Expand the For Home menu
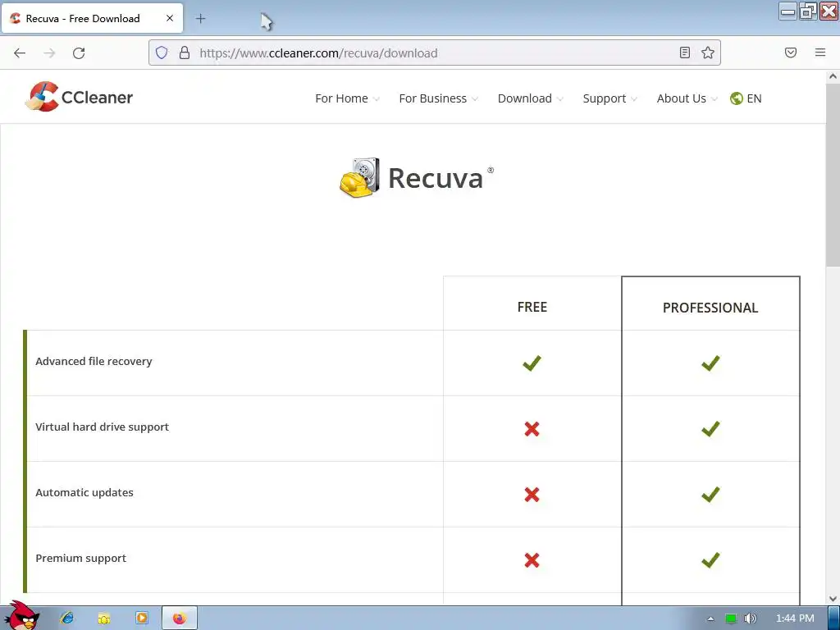This screenshot has height=630, width=840. tap(347, 98)
